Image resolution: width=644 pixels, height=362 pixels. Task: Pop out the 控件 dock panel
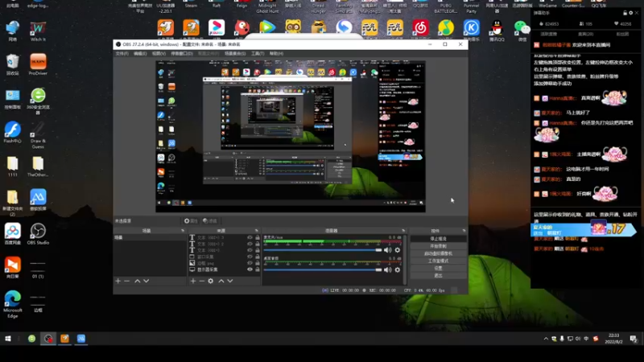pos(464,231)
